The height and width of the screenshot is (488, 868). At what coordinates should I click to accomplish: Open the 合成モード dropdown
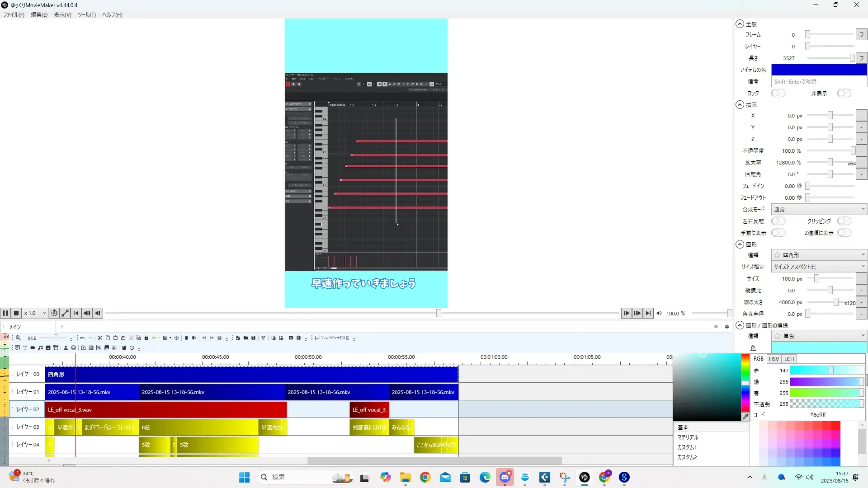click(819, 209)
